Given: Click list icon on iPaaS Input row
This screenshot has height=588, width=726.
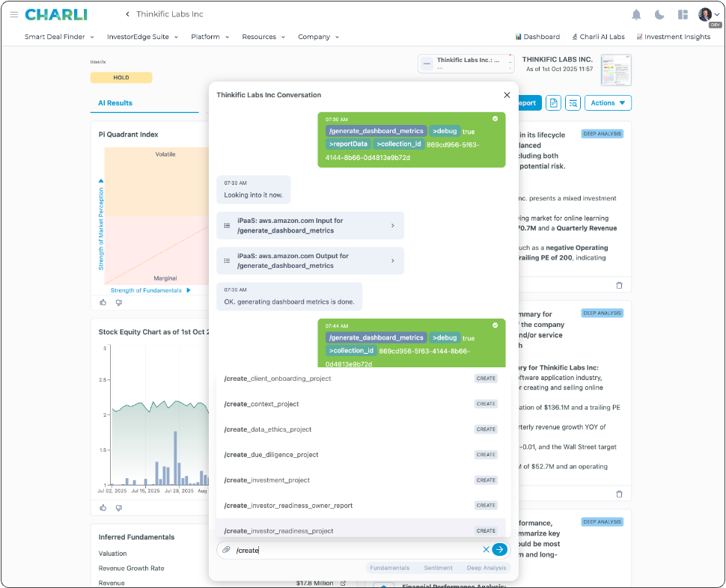Looking at the screenshot, I should pyautogui.click(x=227, y=226).
